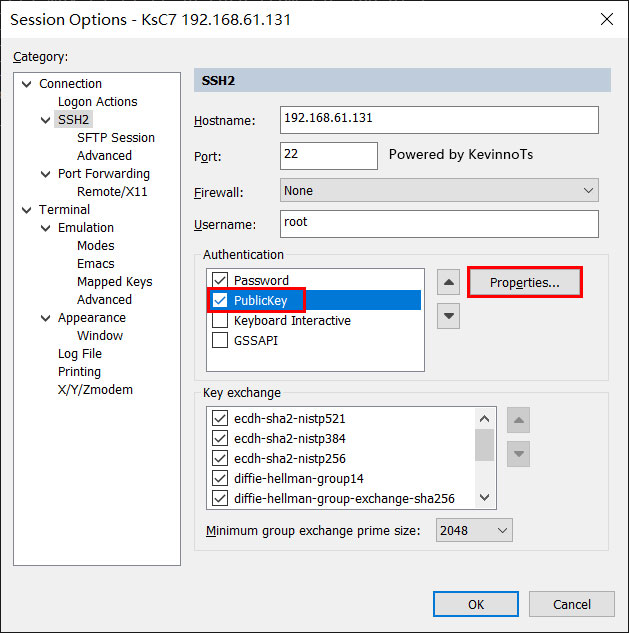Click key exchange move-up arrow button
629x633 pixels.
pos(518,420)
